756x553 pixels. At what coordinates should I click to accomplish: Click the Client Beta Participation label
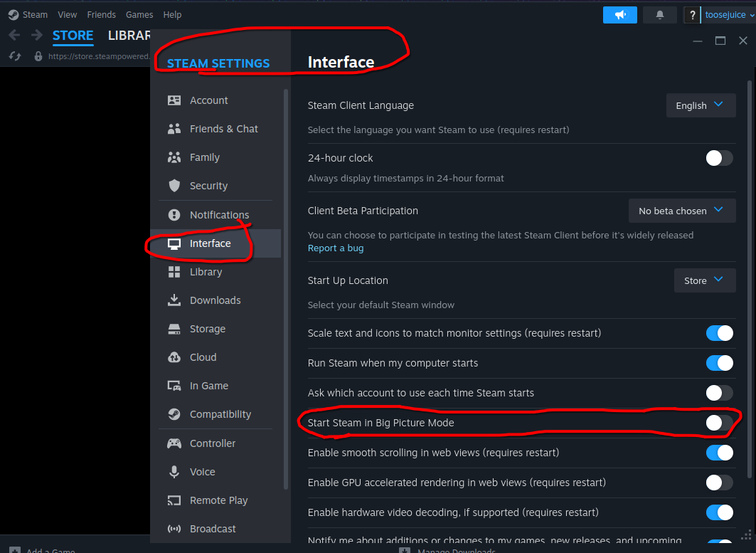point(363,211)
